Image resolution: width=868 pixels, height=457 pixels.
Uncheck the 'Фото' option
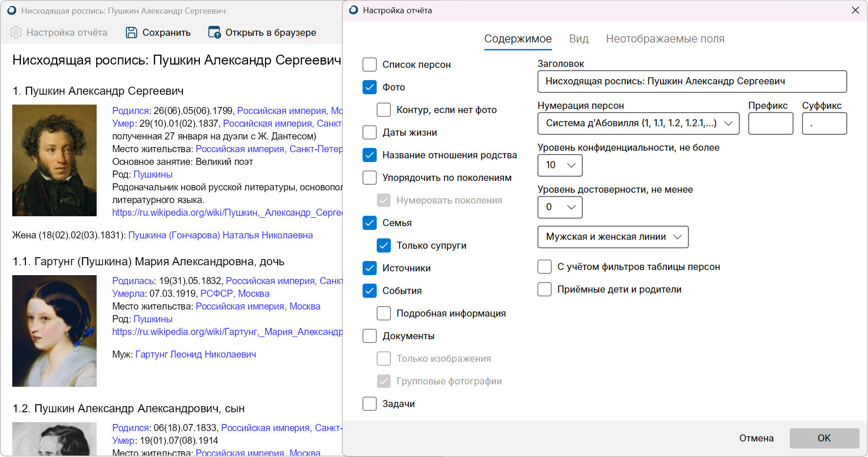[x=370, y=87]
